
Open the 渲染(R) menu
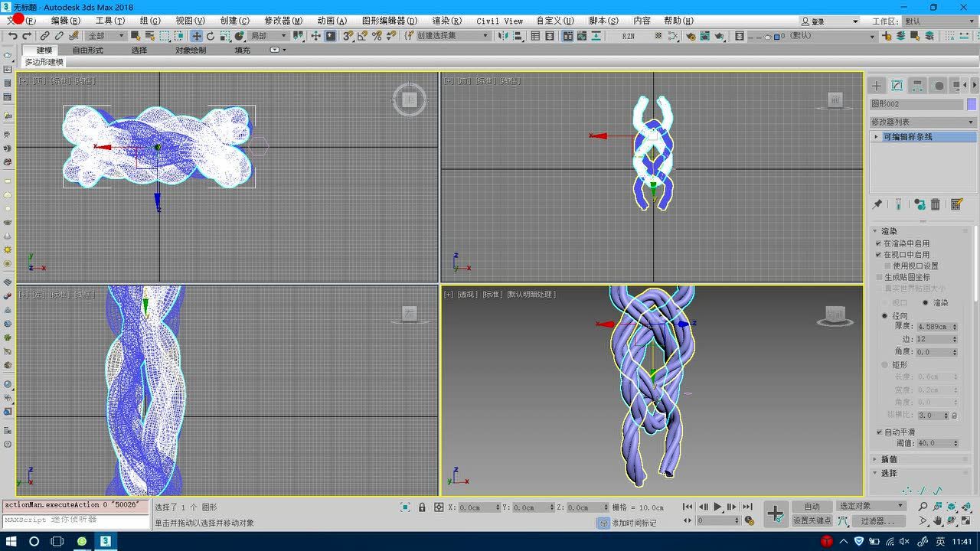click(447, 21)
